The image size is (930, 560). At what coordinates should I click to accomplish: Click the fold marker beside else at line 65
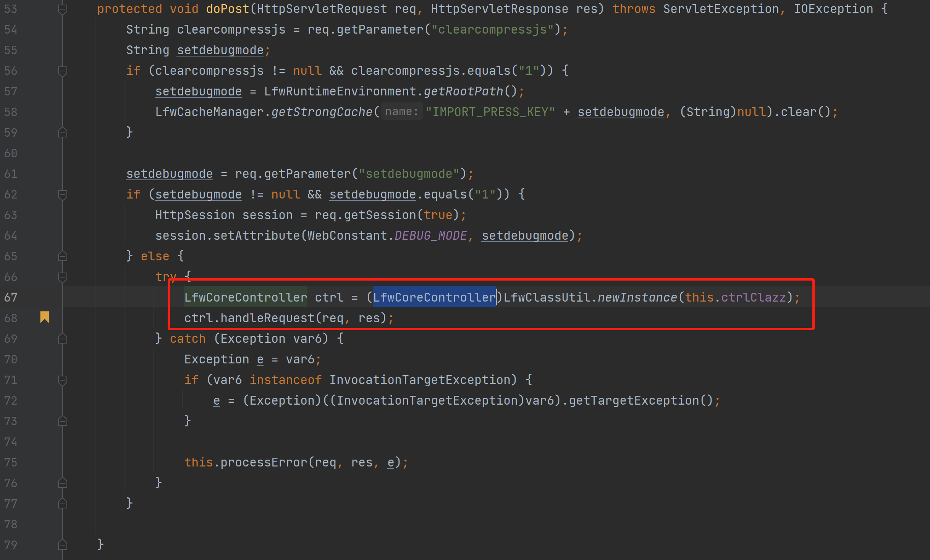[63, 256]
